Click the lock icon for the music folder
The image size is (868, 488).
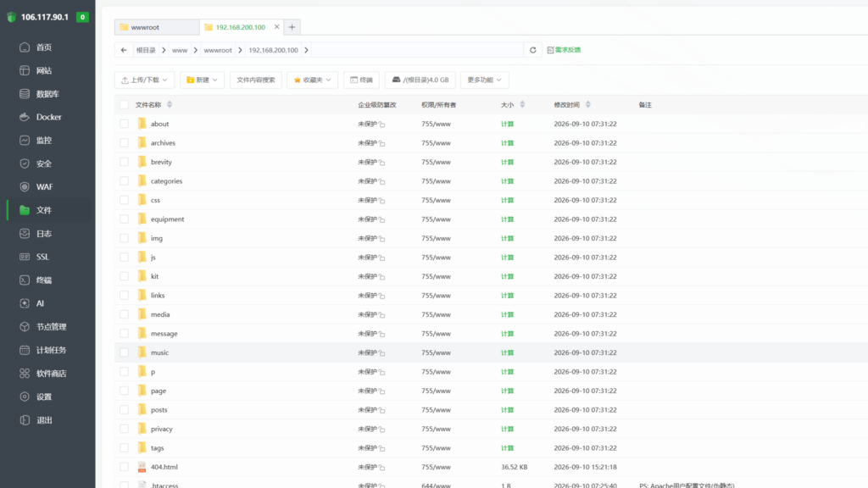click(x=382, y=353)
